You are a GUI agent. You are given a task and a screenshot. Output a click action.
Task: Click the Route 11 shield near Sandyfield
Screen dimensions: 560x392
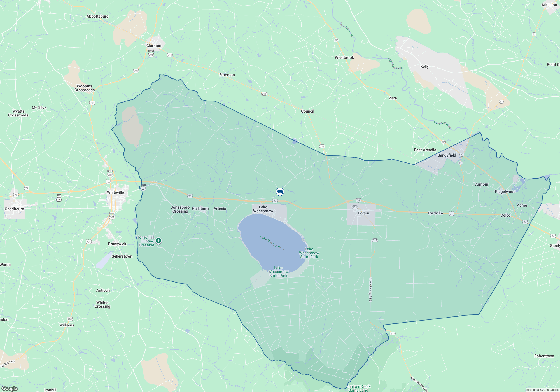pos(460,163)
